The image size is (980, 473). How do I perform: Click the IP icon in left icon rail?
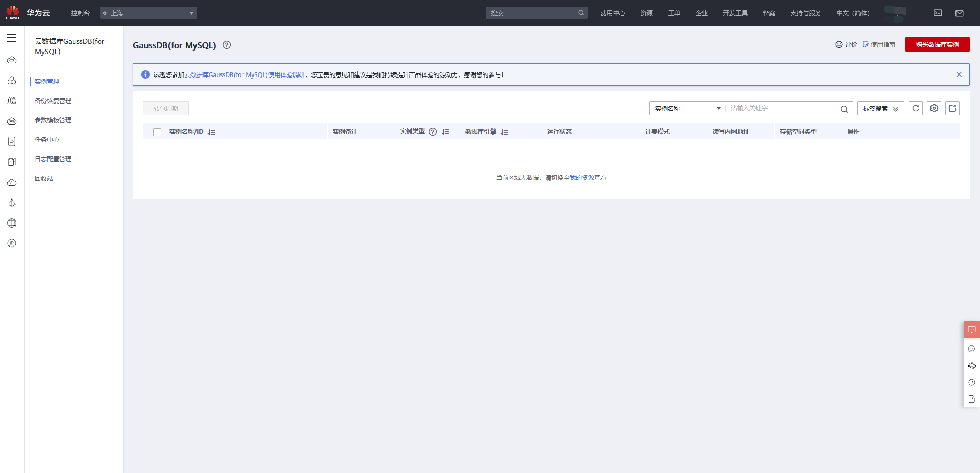tap(12, 243)
